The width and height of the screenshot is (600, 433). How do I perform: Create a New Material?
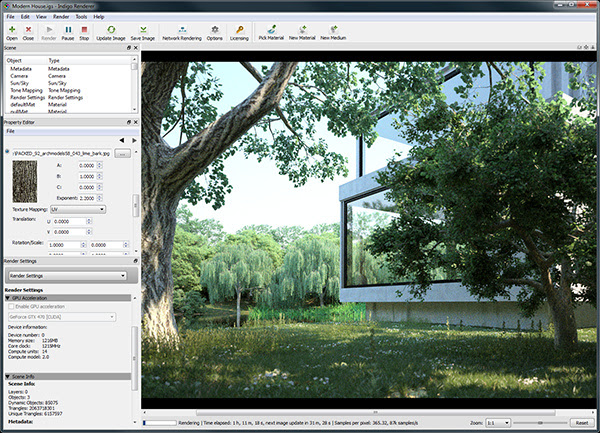coord(302,33)
